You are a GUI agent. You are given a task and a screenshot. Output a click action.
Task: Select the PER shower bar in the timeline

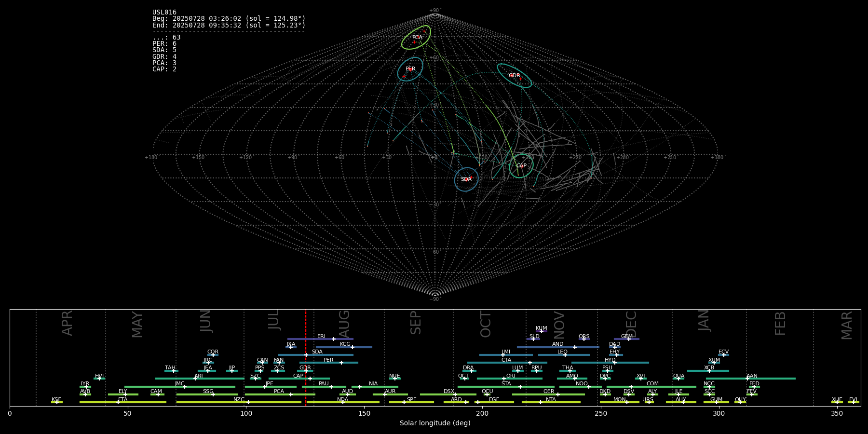coord(329,363)
